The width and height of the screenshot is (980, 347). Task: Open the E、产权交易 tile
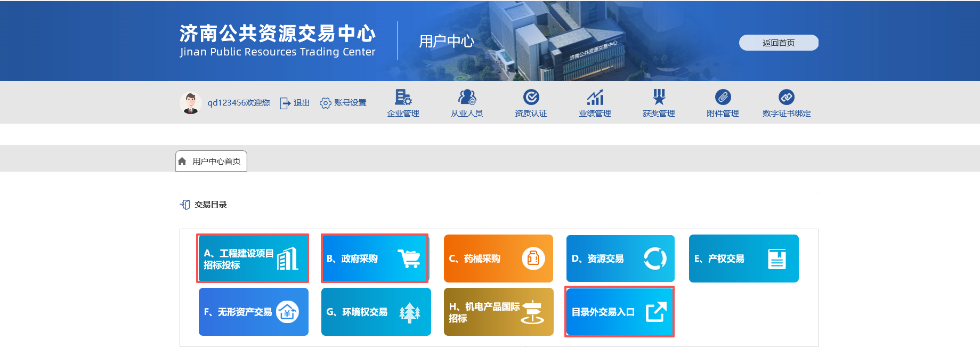[x=743, y=259]
